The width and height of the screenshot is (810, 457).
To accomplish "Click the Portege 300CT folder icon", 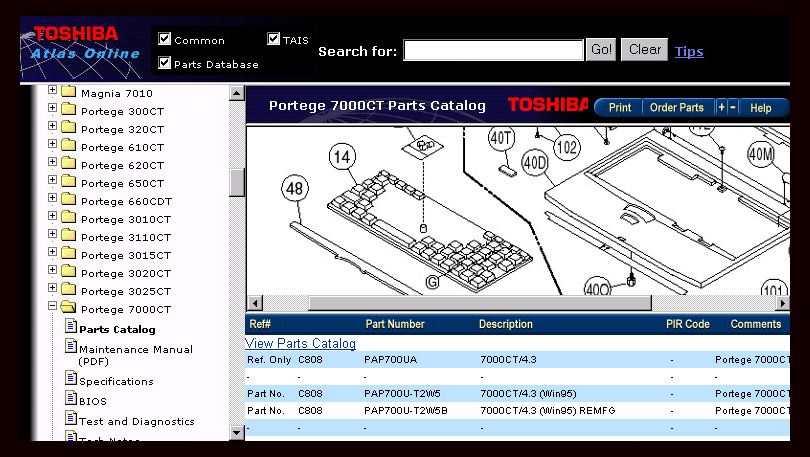I will 68,109.
